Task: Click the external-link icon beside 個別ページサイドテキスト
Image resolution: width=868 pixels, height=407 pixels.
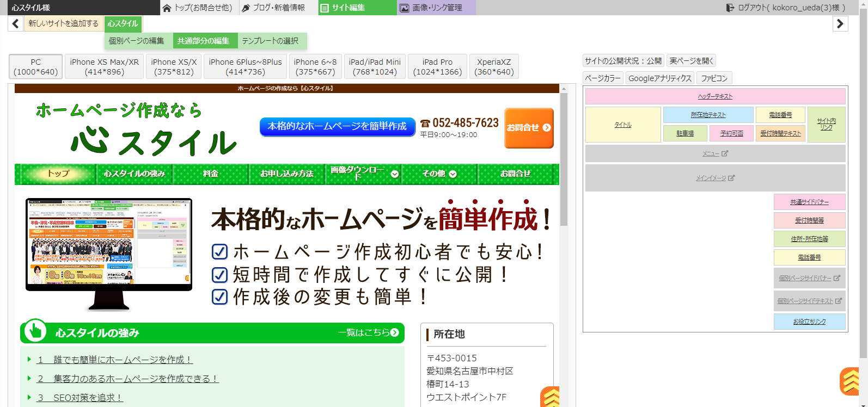Action: tap(839, 301)
